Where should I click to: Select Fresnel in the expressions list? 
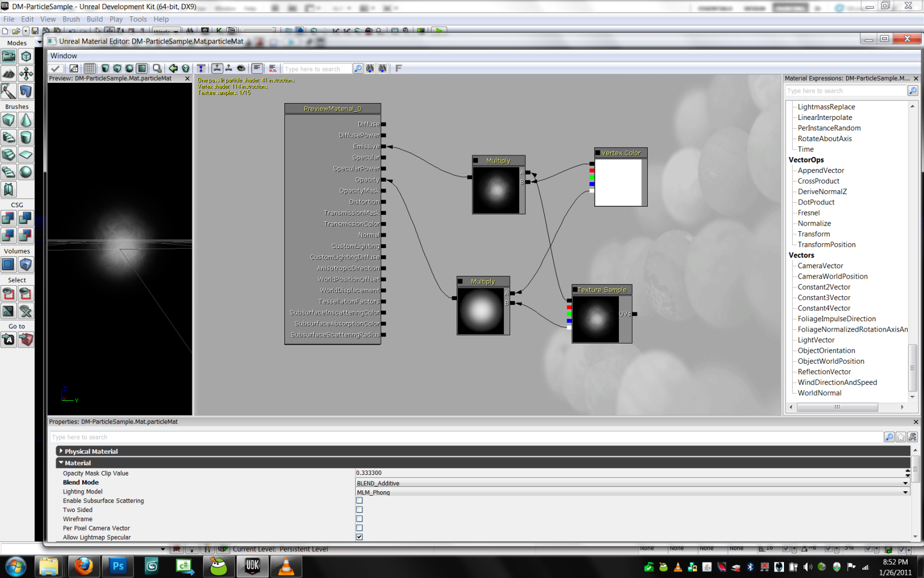click(808, 213)
